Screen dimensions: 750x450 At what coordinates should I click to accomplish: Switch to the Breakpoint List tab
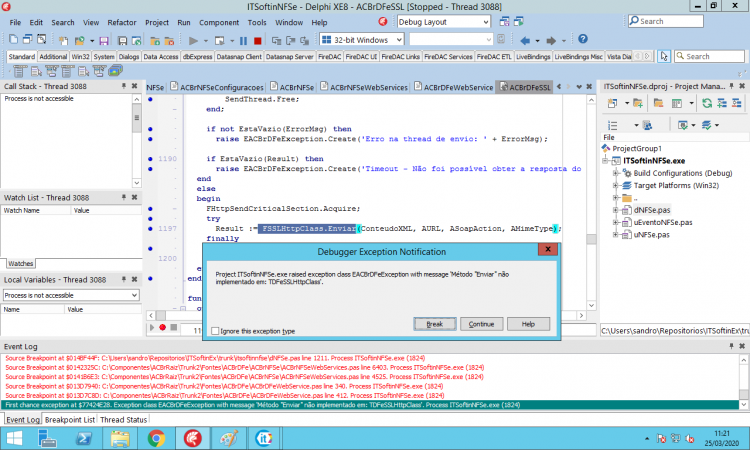tap(70, 419)
